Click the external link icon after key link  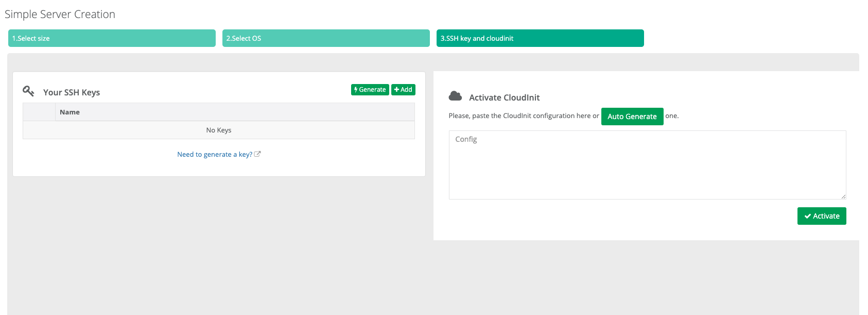pos(257,154)
